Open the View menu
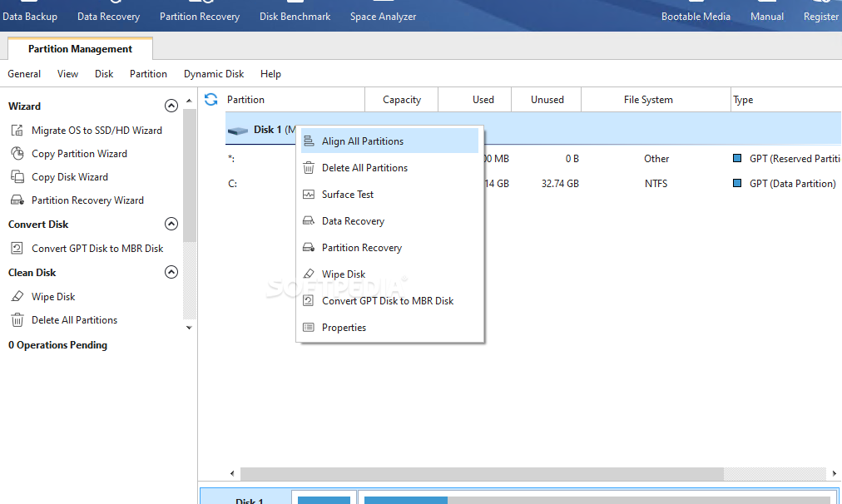Viewport: 842px width, 504px height. point(67,74)
